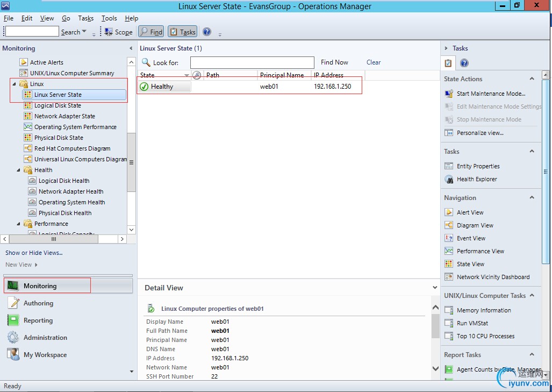Open Logical Disk Health dashboard icon
The width and height of the screenshot is (552, 392).
32,181
